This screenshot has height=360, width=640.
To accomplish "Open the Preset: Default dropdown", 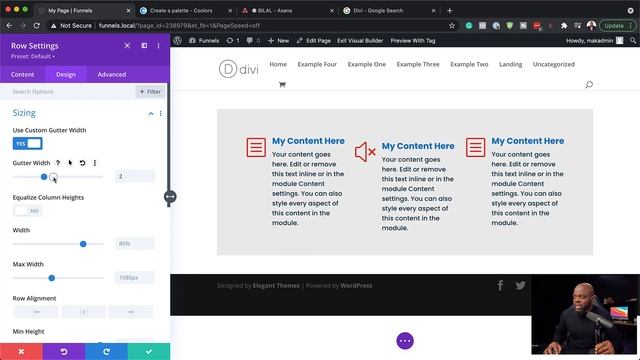I will coord(33,56).
